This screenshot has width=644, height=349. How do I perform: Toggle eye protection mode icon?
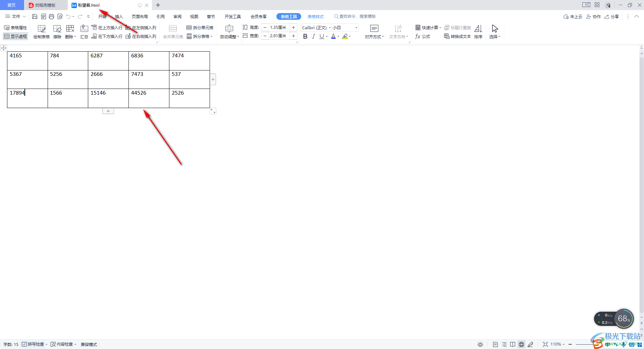click(480, 344)
